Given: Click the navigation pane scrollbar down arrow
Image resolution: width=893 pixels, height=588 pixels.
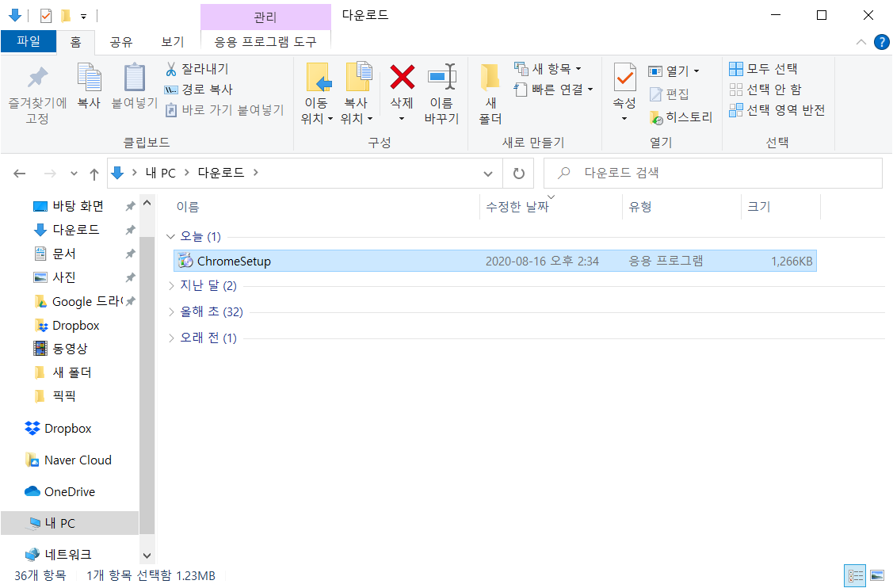Looking at the screenshot, I should click(147, 556).
